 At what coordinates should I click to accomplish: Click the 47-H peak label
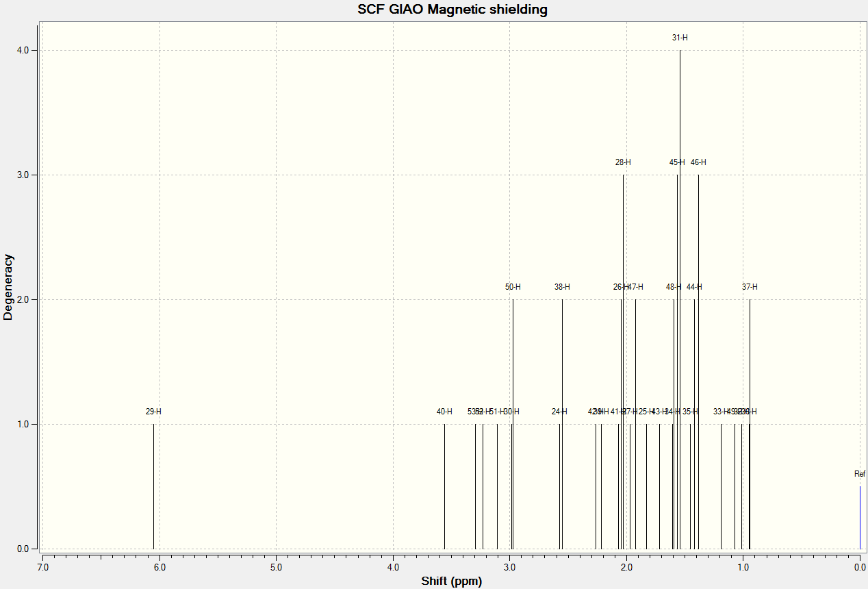pos(636,287)
